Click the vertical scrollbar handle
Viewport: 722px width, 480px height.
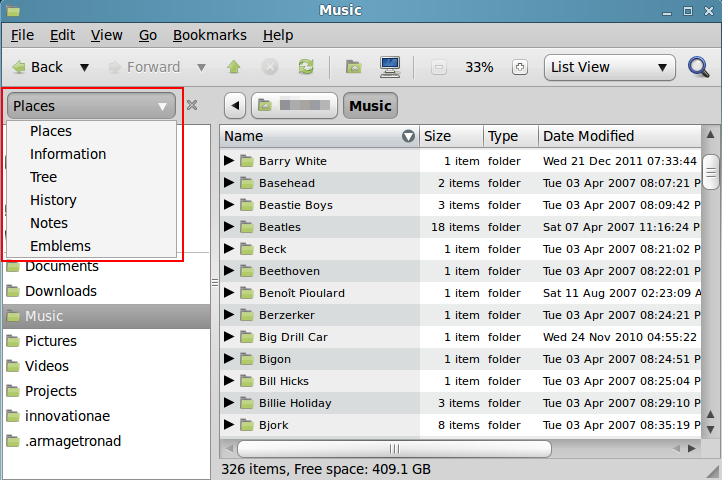(711, 171)
